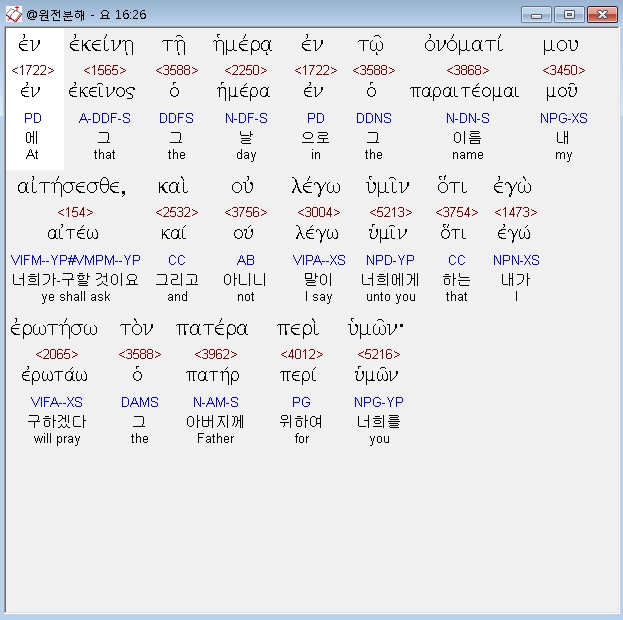Screen dimensions: 623x620
Task: Click the highlighted English gloss "At"
Action: click(x=32, y=154)
